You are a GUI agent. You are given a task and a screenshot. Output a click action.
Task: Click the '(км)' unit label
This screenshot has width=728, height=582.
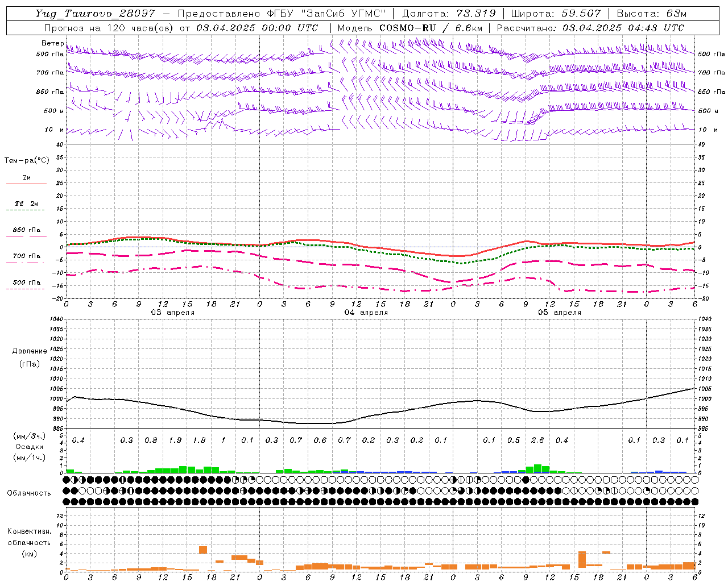29,554
